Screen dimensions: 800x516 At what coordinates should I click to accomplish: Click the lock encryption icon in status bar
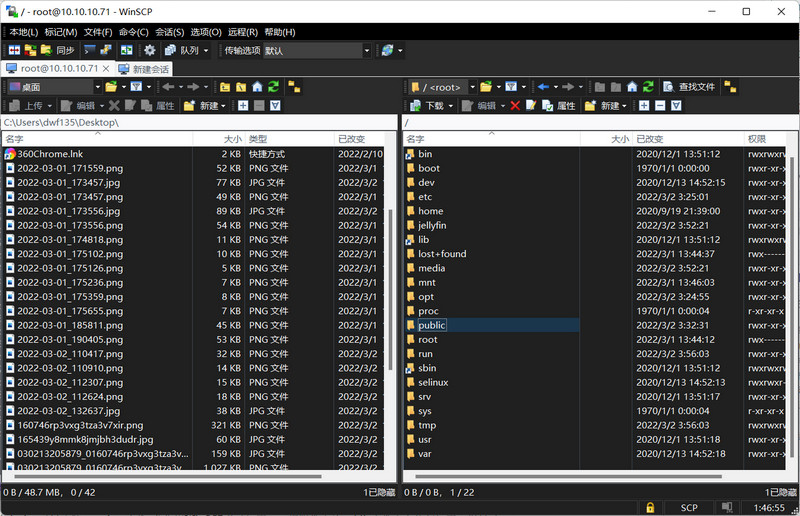pos(650,507)
